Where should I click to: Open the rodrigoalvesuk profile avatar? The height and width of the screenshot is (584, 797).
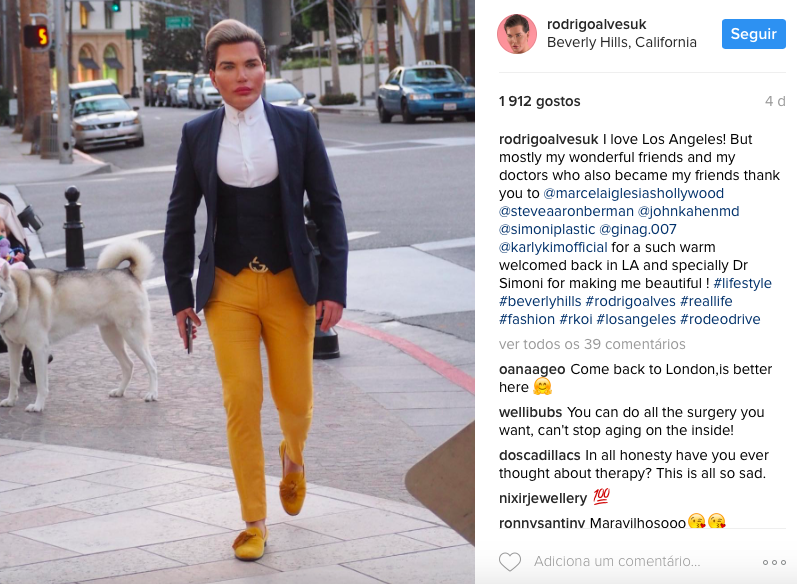point(517,34)
